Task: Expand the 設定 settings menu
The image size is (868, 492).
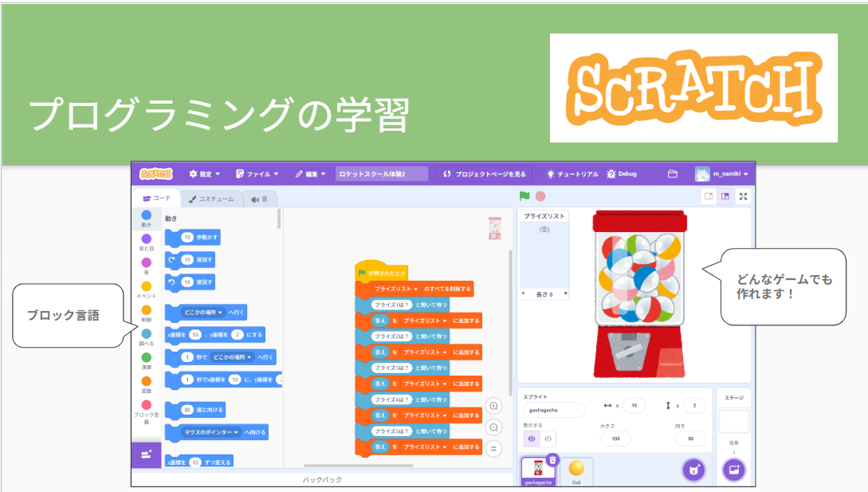Action: click(206, 174)
